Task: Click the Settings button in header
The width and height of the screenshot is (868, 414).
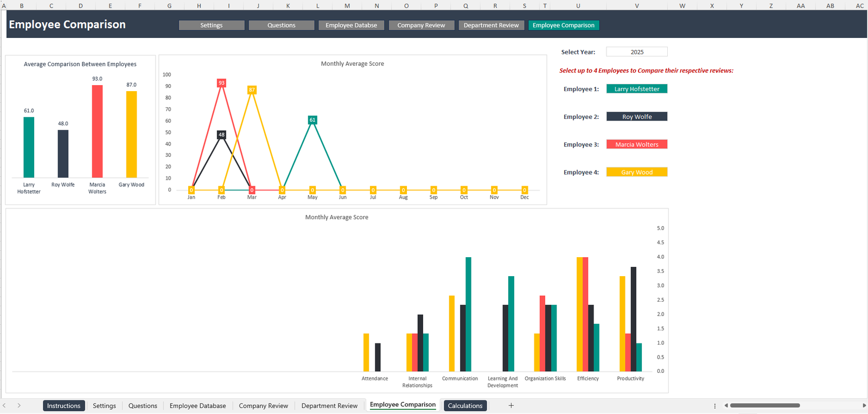Action: click(211, 26)
